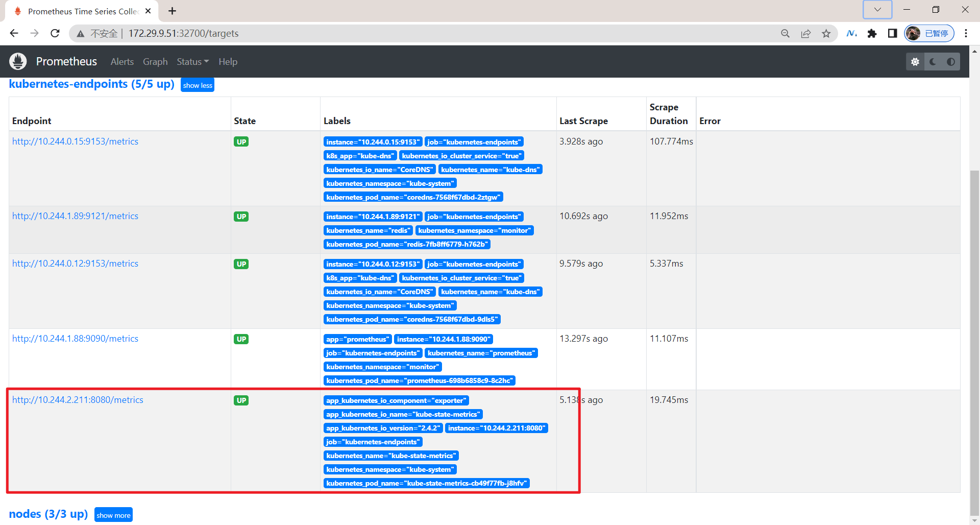Click label kubernetes_name="redis"
Screen dimensions: 980x525
368,230
